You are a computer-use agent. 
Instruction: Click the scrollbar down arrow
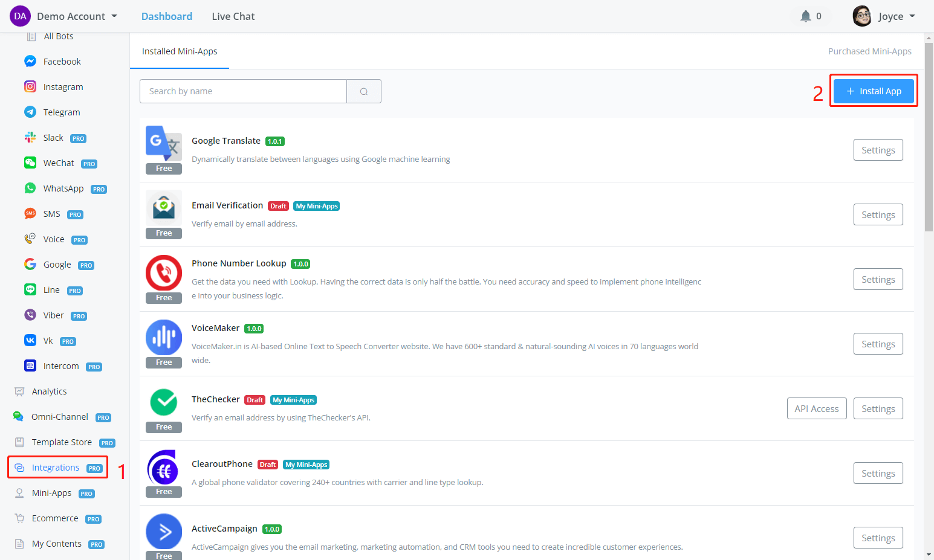point(929,555)
